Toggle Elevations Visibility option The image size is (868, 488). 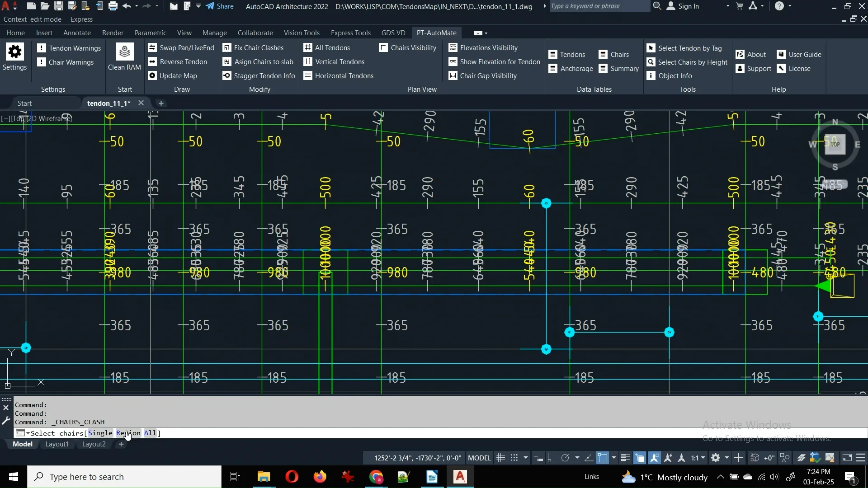click(483, 48)
